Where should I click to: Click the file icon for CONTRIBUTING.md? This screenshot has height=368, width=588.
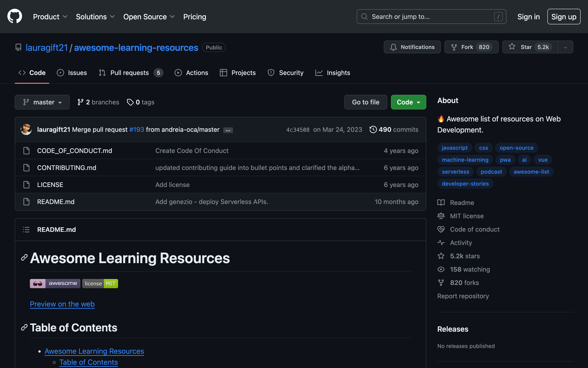click(x=26, y=168)
